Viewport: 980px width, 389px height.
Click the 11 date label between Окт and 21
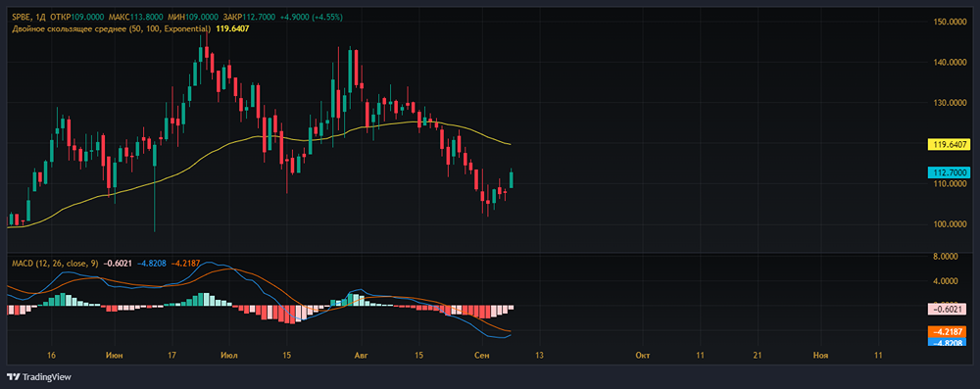coord(700,356)
